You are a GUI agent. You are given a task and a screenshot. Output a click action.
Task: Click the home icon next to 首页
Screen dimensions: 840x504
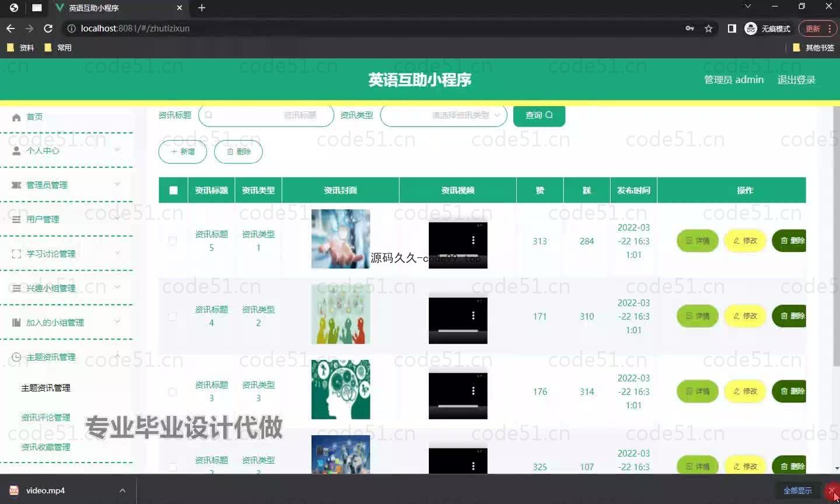click(x=16, y=117)
